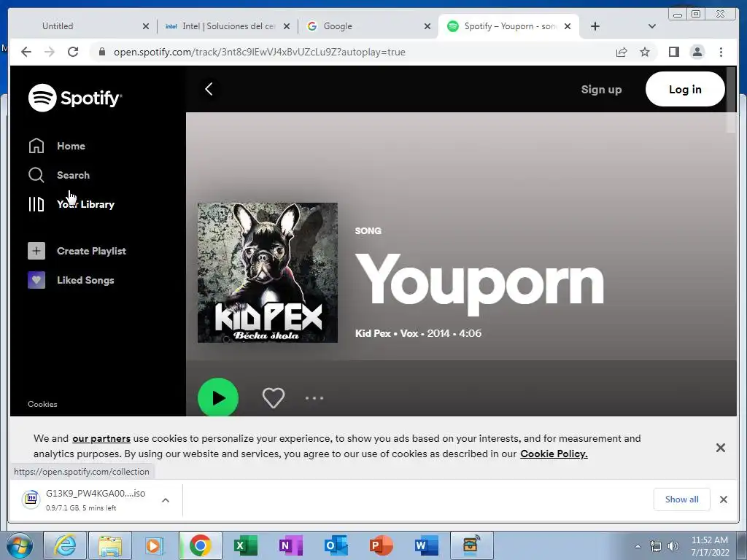Open the three-dot more options menu
Screen dimensions: 747x560
pos(314,397)
